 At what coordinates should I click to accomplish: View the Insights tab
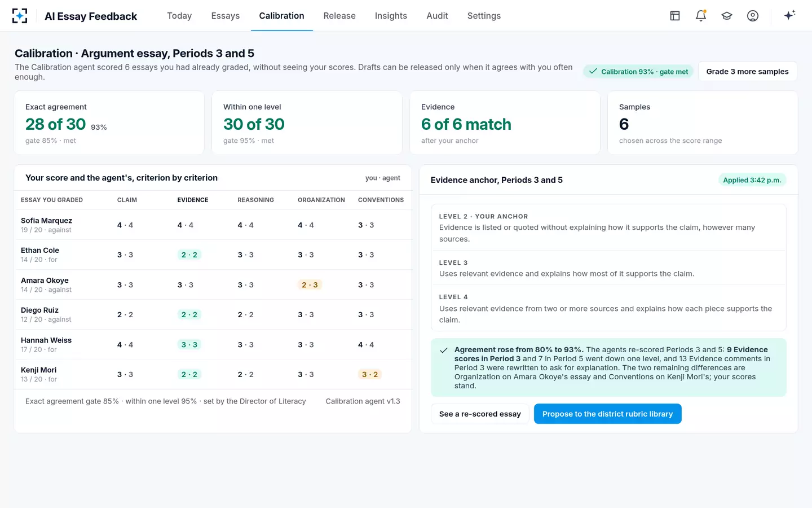pos(391,16)
